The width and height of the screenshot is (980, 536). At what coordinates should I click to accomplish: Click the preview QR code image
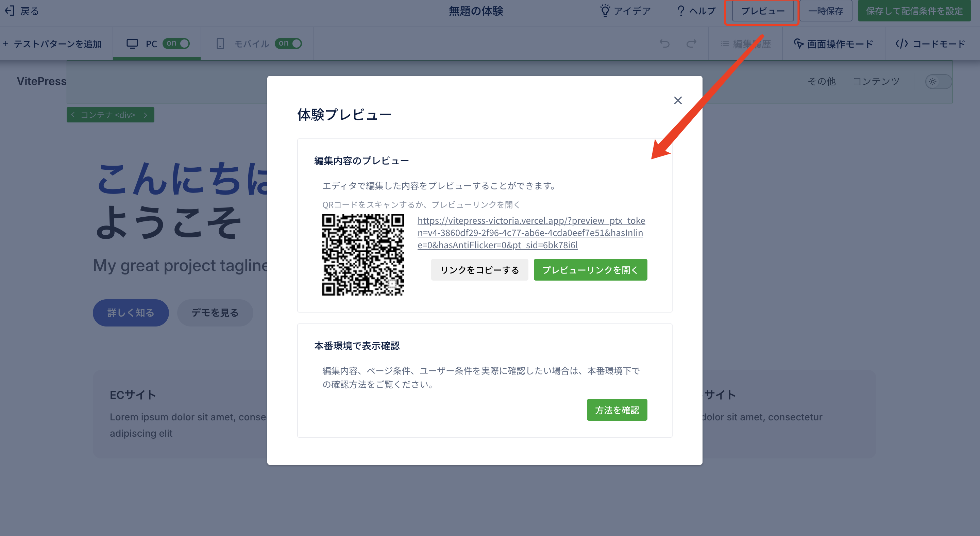pyautogui.click(x=362, y=254)
